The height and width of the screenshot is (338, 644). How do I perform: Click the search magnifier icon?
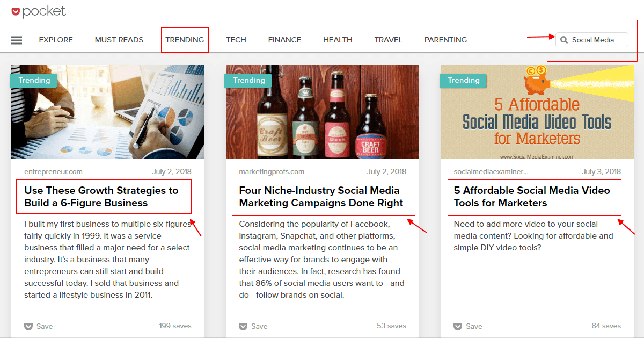[564, 40]
